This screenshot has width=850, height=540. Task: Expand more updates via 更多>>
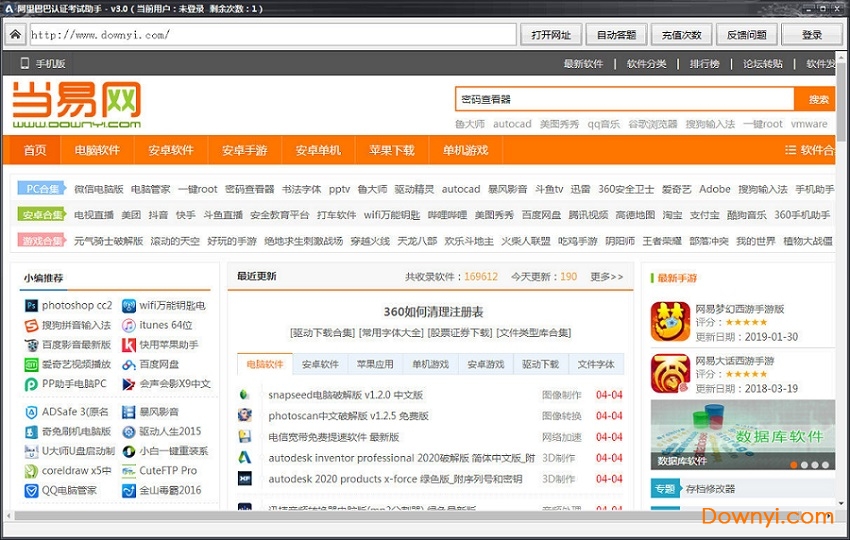pos(606,277)
